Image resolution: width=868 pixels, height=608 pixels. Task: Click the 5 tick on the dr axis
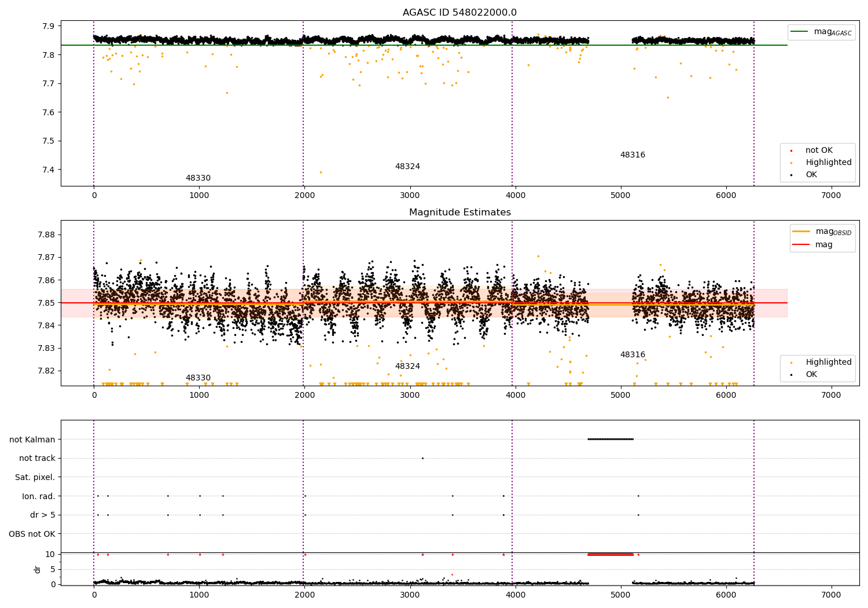coord(53,569)
